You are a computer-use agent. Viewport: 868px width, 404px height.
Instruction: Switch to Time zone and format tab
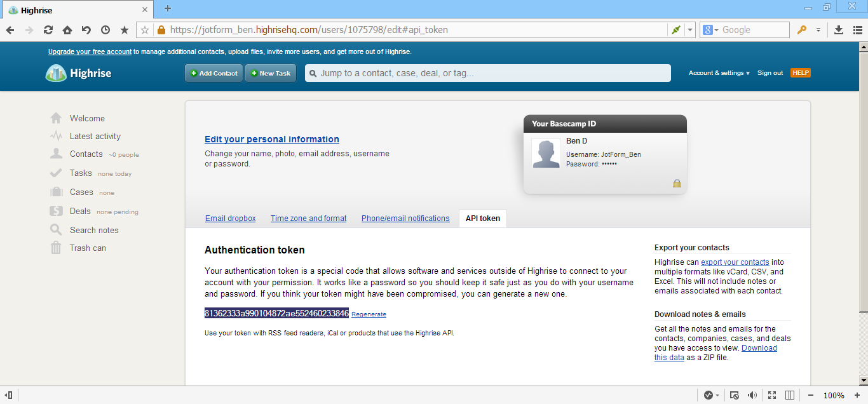(x=308, y=219)
